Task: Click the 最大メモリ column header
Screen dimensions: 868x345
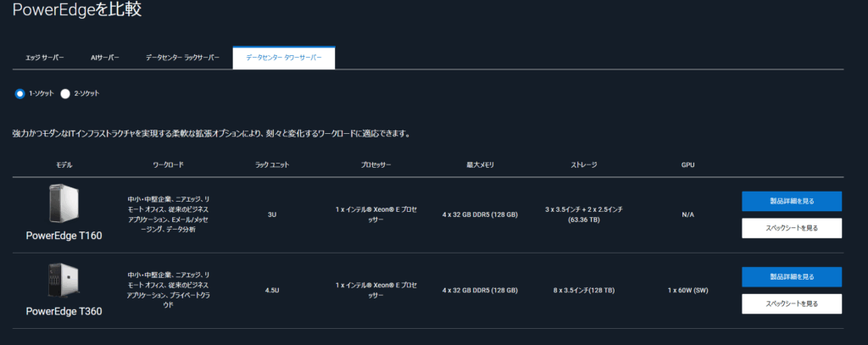Action: tap(481, 164)
